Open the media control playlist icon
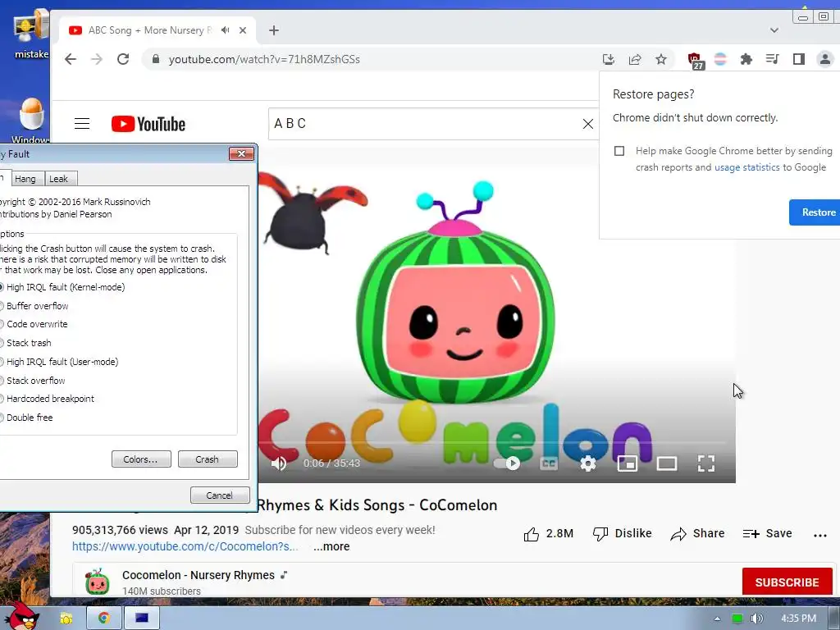The width and height of the screenshot is (840, 630). pos(772,59)
